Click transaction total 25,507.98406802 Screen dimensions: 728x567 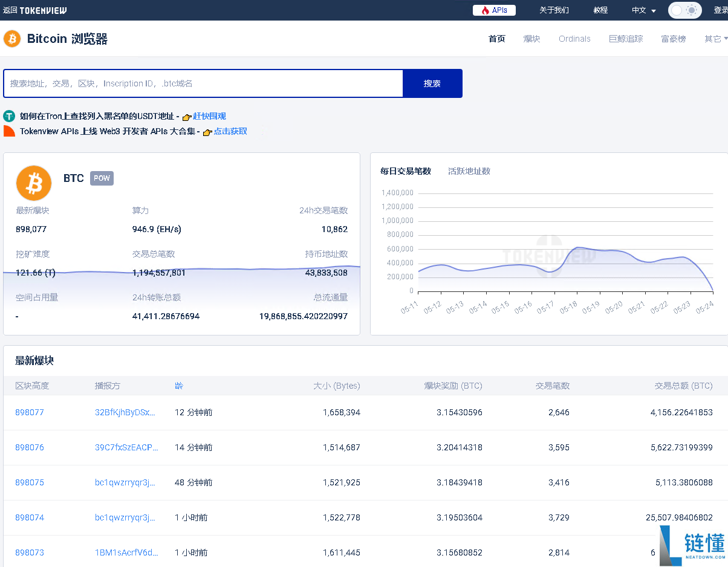(x=679, y=517)
